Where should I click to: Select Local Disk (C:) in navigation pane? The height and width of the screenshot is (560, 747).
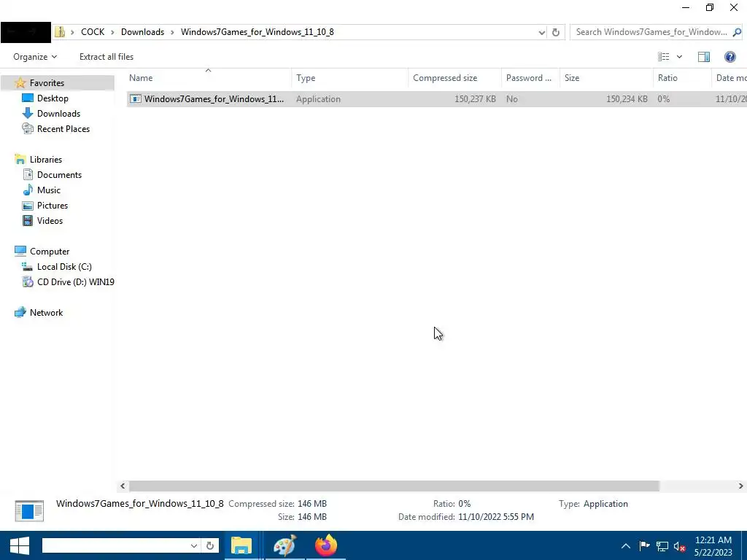click(64, 267)
